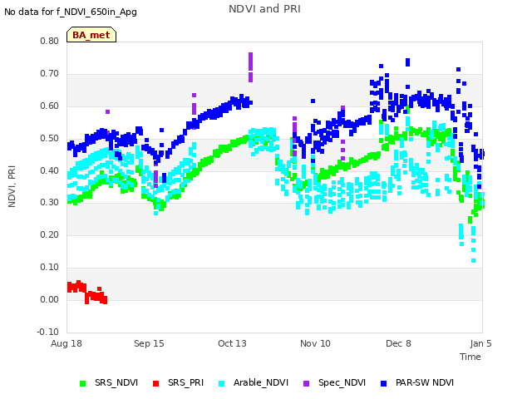Click the Sep 15 x-axis label
Image resolution: width=532 pixels, height=399 pixels.
tap(149, 343)
